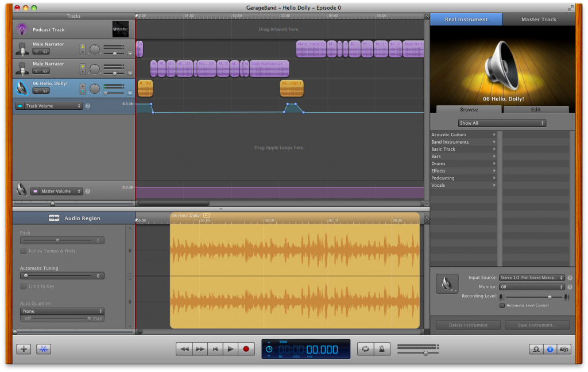Click the Delete Instrument button
The width and height of the screenshot is (588, 372).
tap(469, 325)
